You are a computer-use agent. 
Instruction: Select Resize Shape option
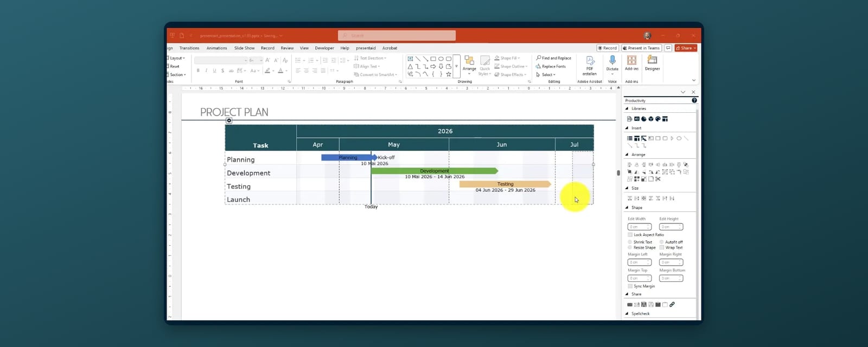[630, 247]
